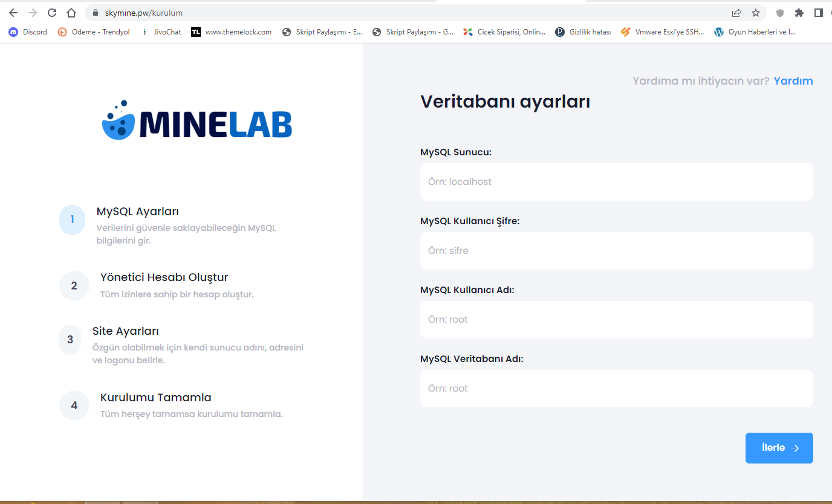Screen dimensions: 832x504
Task: Open the www.themelock.com bookmark
Action: (x=231, y=32)
